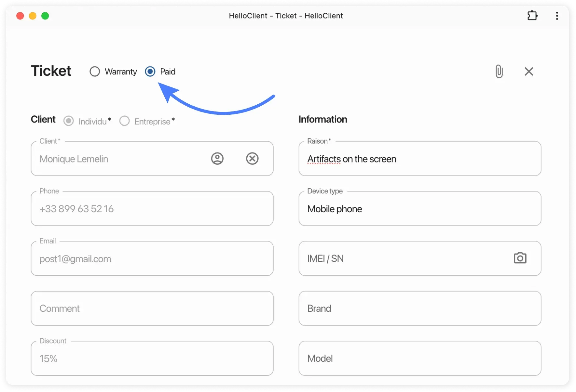Close the ticket form with the X icon
Viewport: 576px width, 392px height.
pos(529,71)
